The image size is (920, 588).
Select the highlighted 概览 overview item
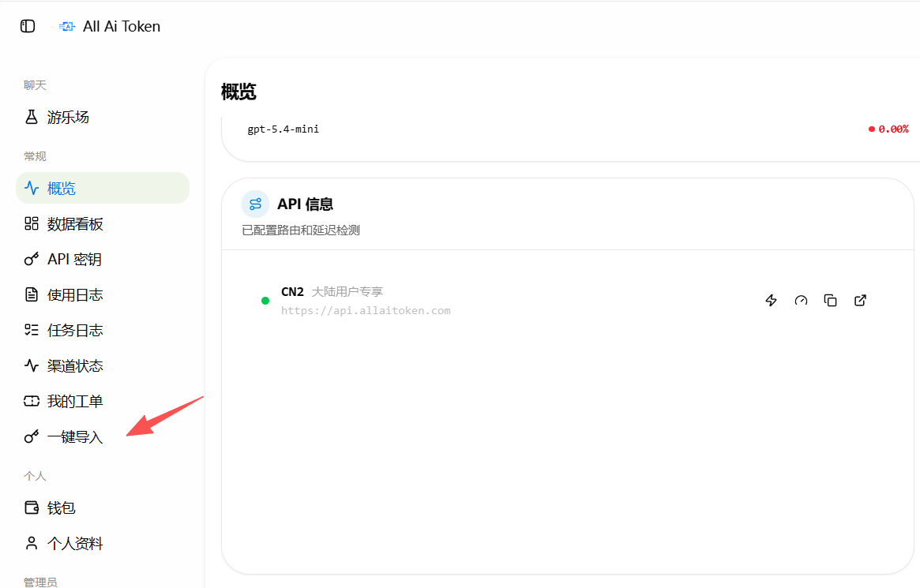[x=103, y=188]
